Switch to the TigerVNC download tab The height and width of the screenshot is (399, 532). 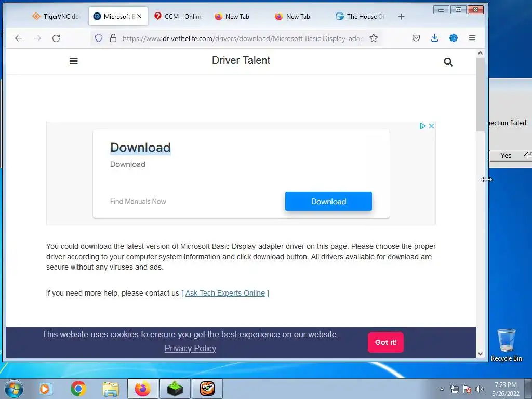56,16
